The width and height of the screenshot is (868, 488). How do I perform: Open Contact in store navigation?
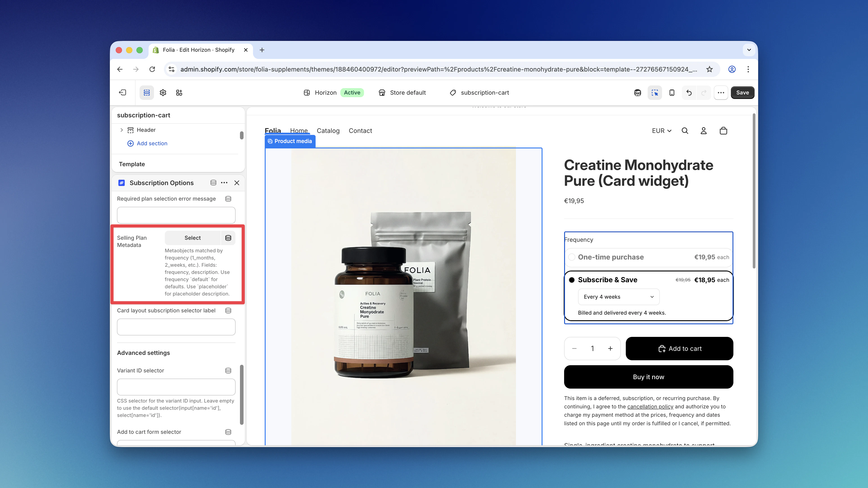pyautogui.click(x=360, y=131)
